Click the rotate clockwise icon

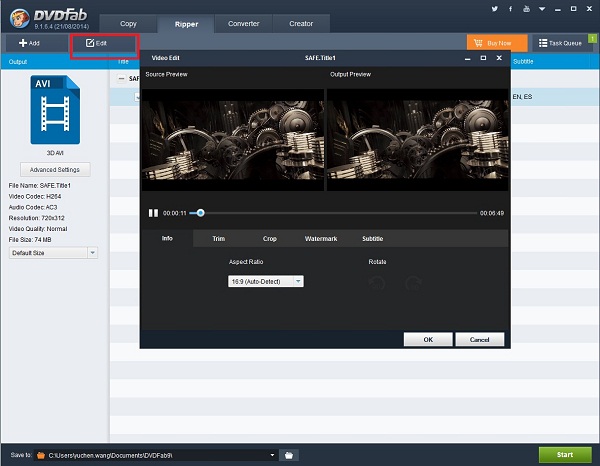(414, 284)
